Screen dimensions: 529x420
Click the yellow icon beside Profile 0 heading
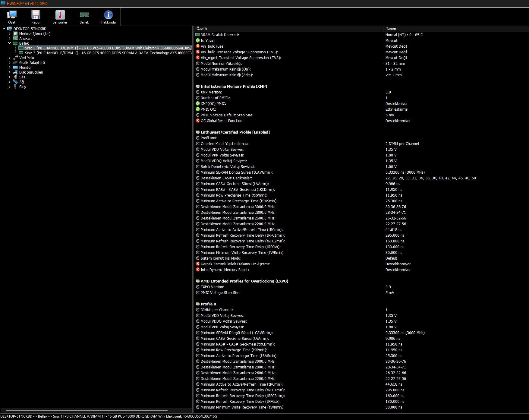coord(198,304)
